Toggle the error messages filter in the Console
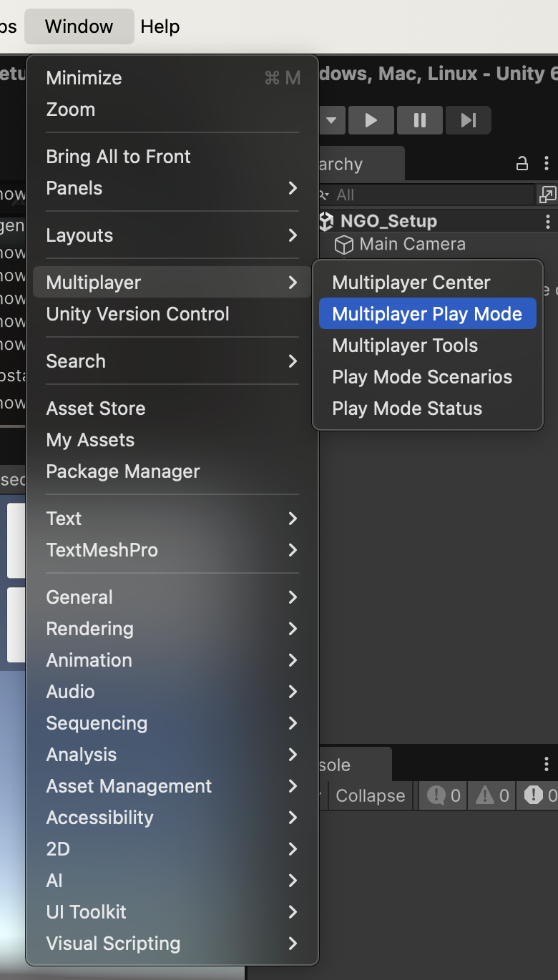This screenshot has height=980, width=558. point(537,795)
